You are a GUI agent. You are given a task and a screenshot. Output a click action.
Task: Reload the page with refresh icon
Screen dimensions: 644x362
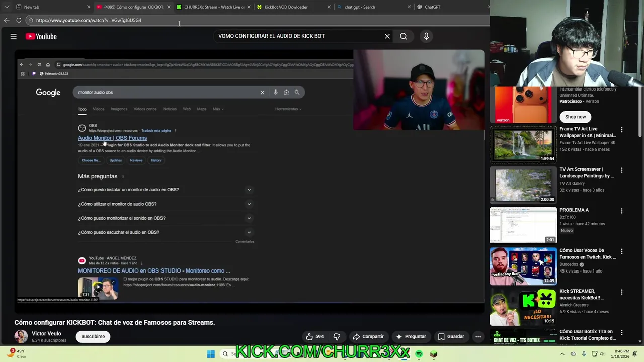(19, 20)
